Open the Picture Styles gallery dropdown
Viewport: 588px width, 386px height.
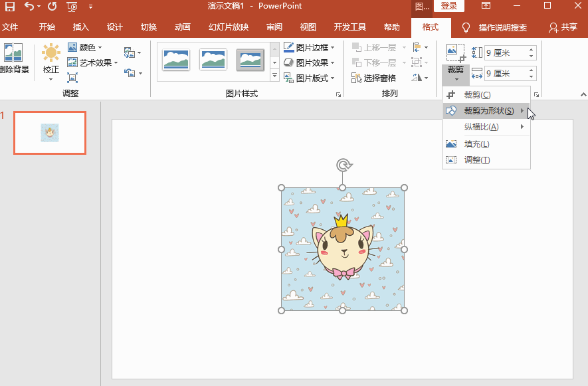click(273, 76)
